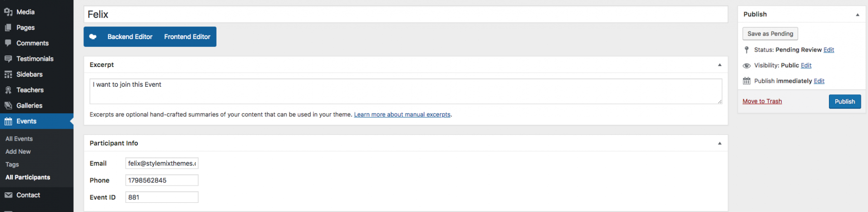Click the Teachers sidebar icon
This screenshot has width=868, height=212.
pyautogui.click(x=8, y=90)
